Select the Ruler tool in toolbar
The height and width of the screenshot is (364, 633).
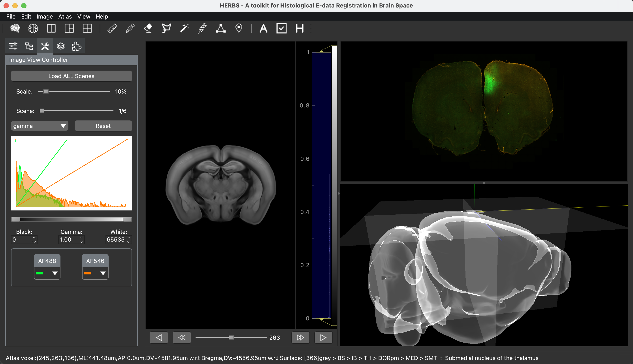pyautogui.click(x=112, y=28)
